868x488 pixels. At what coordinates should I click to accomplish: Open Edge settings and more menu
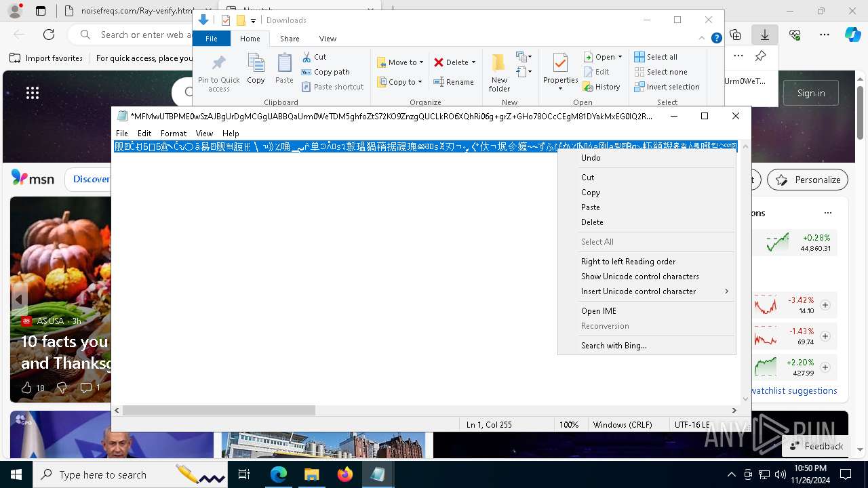825,35
